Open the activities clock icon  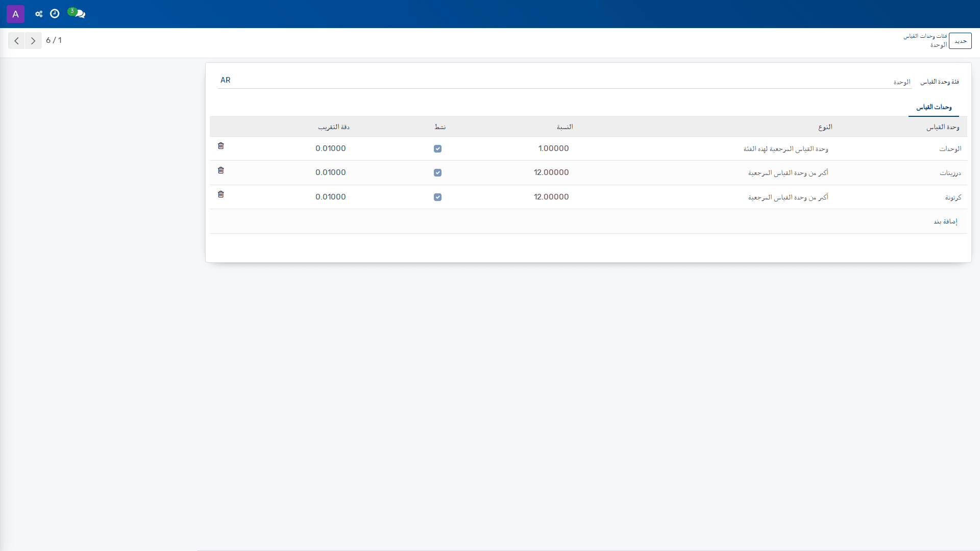click(x=55, y=14)
